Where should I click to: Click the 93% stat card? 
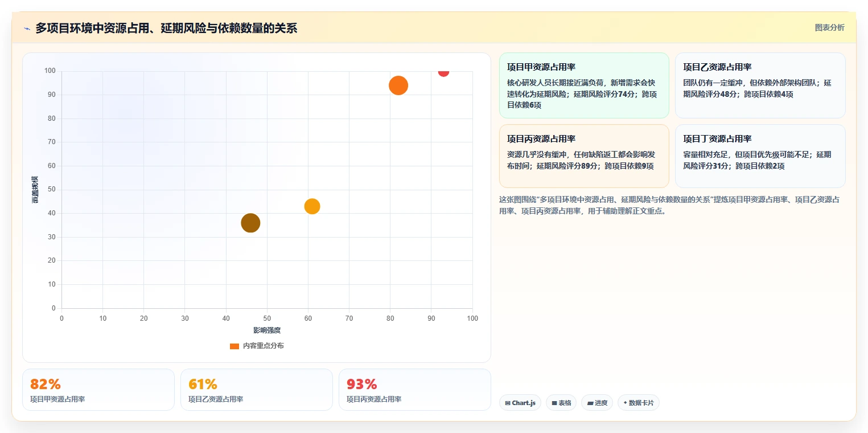click(415, 390)
